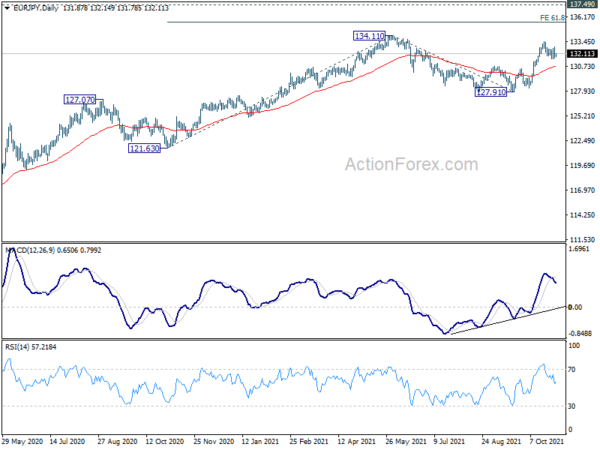Click the 12 Apr 2021 date label

[357, 441]
